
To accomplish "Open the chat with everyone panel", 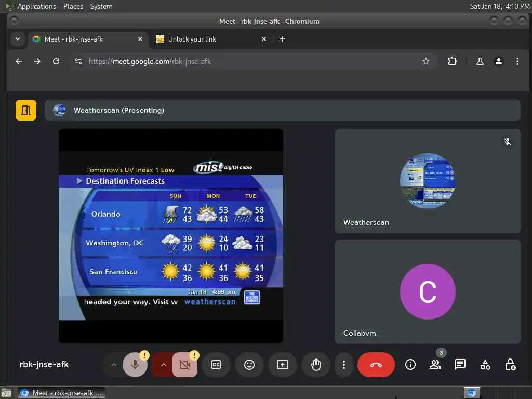I will click(460, 365).
